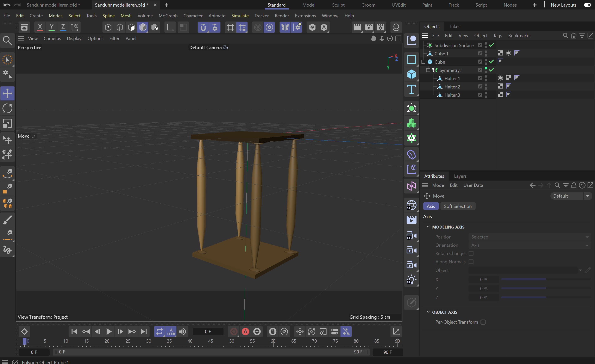
Task: Open the Takes tab
Action: [455, 26]
